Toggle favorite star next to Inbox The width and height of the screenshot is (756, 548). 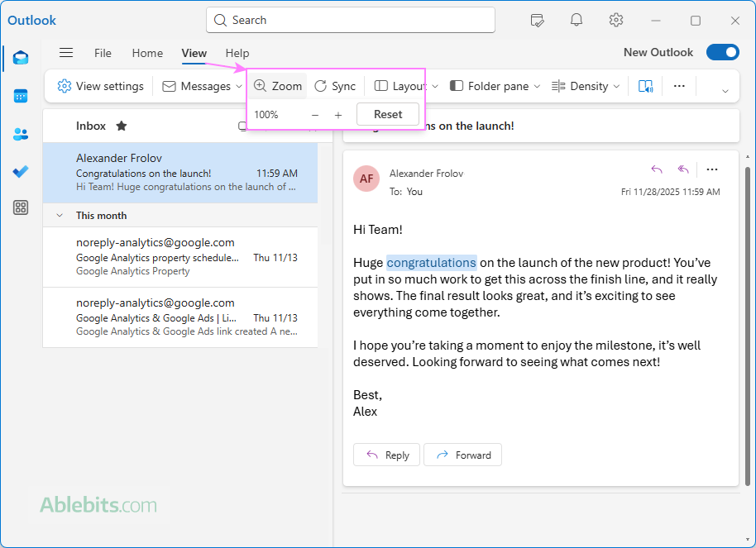[122, 126]
